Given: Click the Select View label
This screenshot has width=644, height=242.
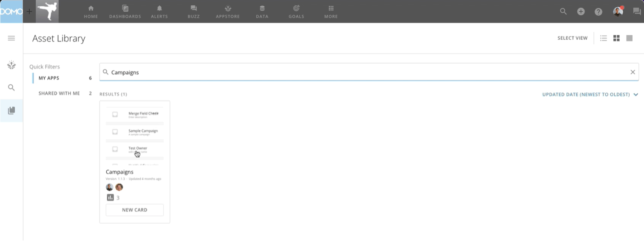Looking at the screenshot, I should pyautogui.click(x=572, y=38).
